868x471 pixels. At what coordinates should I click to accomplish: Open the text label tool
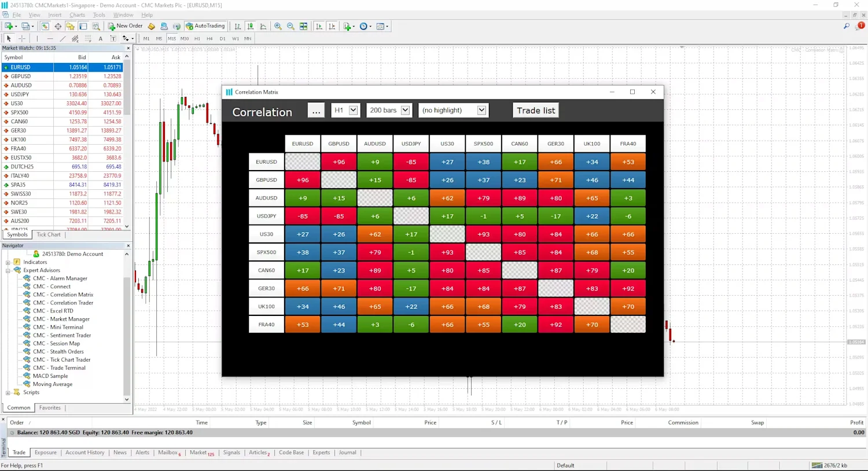tap(113, 38)
